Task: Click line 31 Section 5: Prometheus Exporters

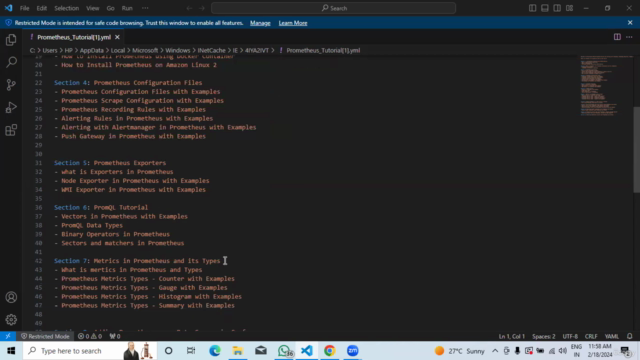Action: point(110,163)
